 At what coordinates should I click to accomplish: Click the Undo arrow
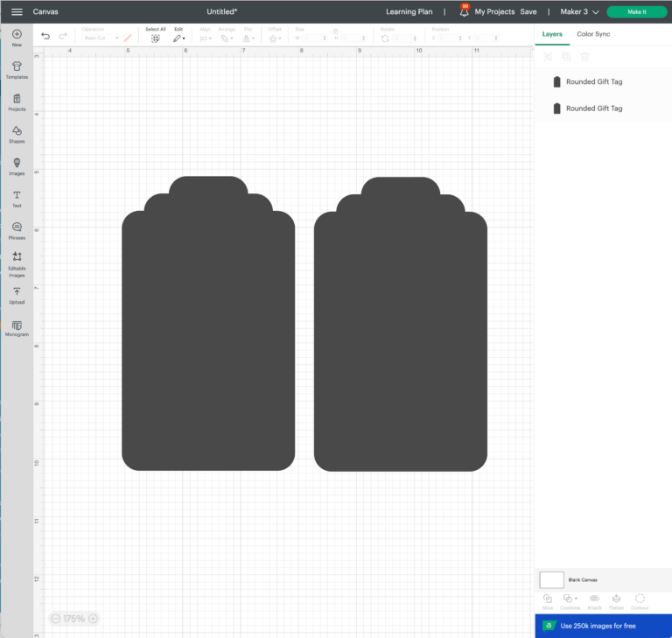click(x=45, y=36)
